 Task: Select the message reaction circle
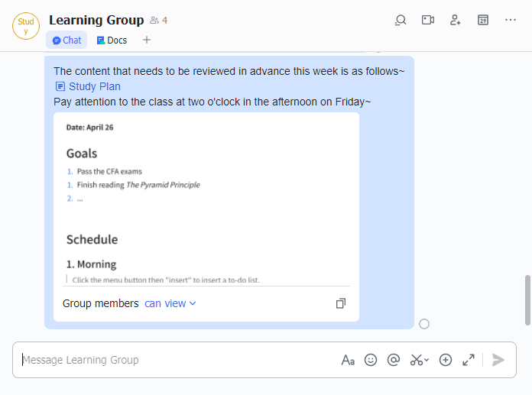point(424,324)
